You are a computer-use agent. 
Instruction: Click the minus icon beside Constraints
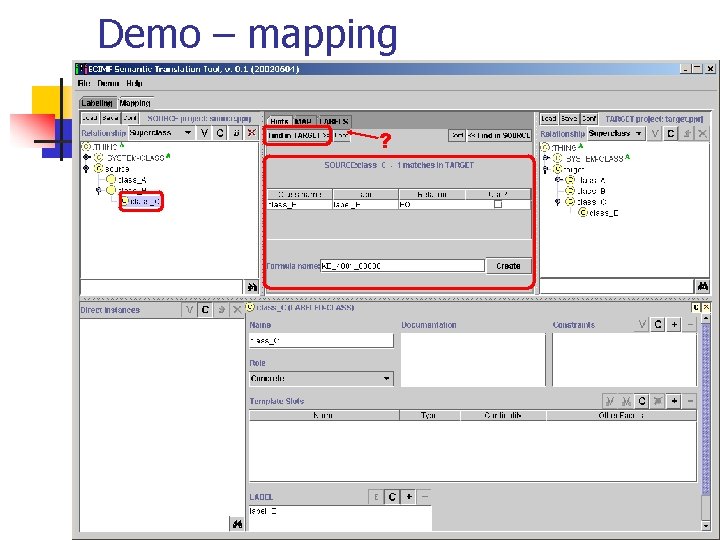tap(690, 325)
